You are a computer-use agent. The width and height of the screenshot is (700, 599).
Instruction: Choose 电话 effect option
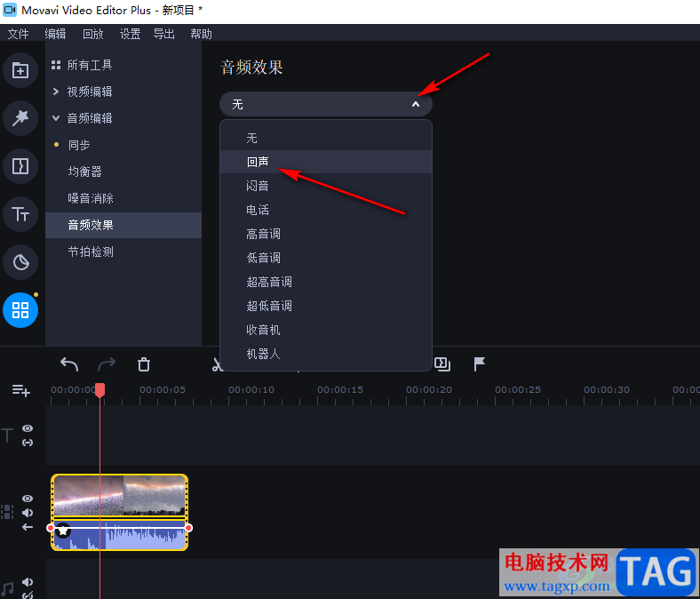click(x=326, y=210)
